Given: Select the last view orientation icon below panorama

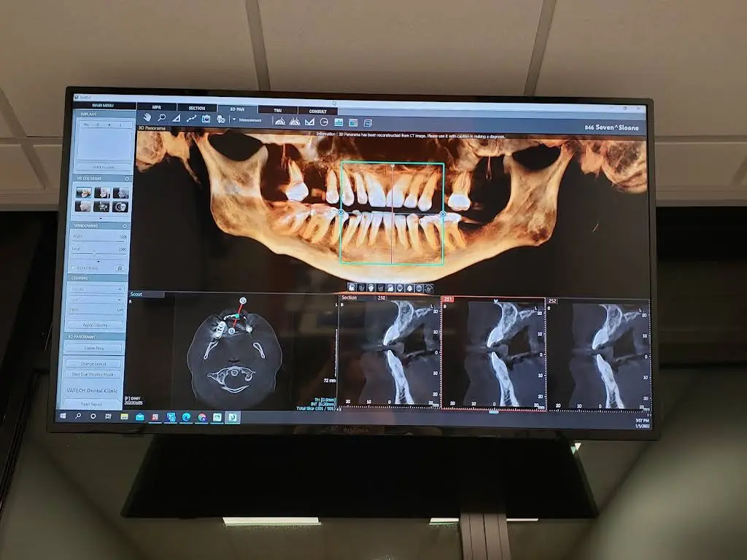Looking at the screenshot, I should pos(429,289).
